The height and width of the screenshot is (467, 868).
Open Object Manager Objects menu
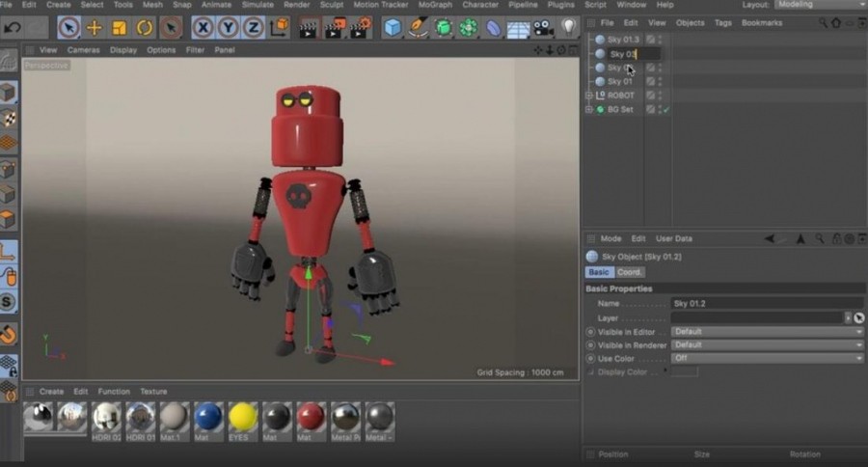(x=690, y=23)
